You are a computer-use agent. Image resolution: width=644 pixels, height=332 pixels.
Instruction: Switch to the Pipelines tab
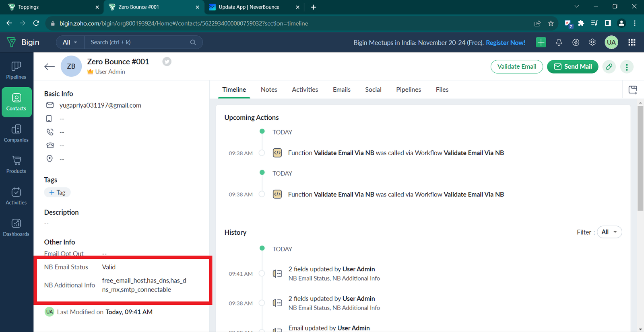409,90
